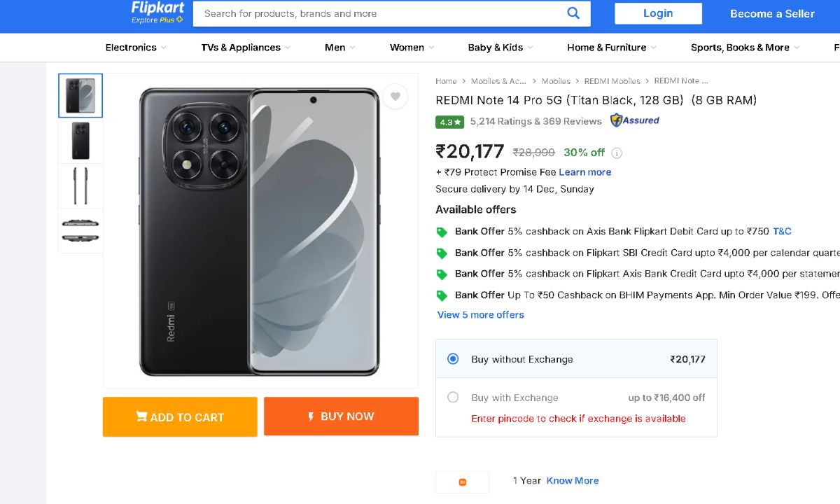This screenshot has width=840, height=504.
Task: Open the Baby & Kids menu
Action: 500,48
